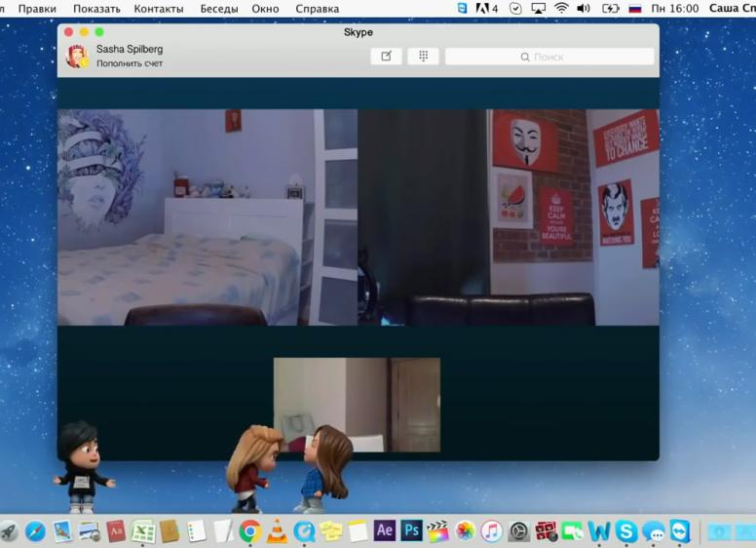The width and height of the screenshot is (756, 548).
Task: Click the Sasha Spilberg name label
Action: coord(130,49)
